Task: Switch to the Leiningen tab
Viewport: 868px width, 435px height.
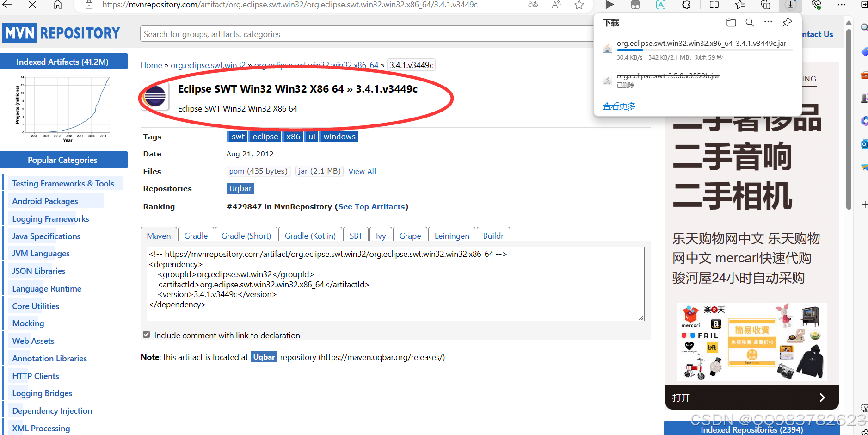Action: click(x=452, y=236)
